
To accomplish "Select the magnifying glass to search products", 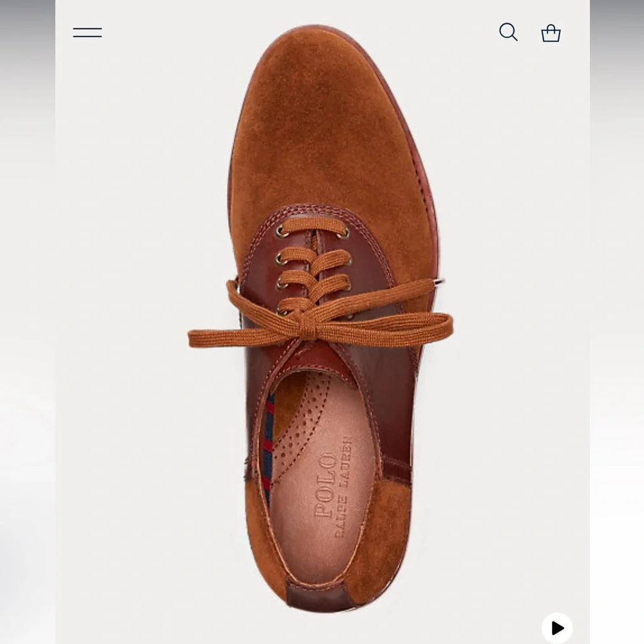I will point(508,32).
